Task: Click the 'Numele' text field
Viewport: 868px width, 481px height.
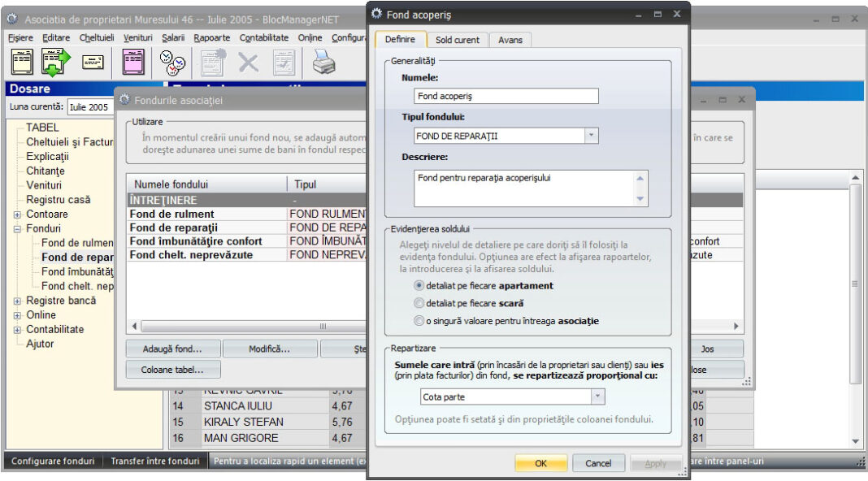Action: point(506,96)
